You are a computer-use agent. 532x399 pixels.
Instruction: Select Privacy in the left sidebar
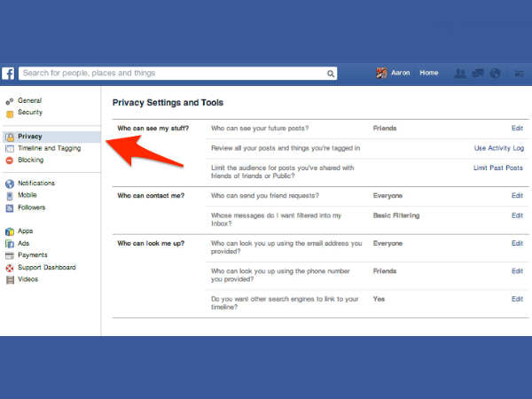[x=30, y=137]
